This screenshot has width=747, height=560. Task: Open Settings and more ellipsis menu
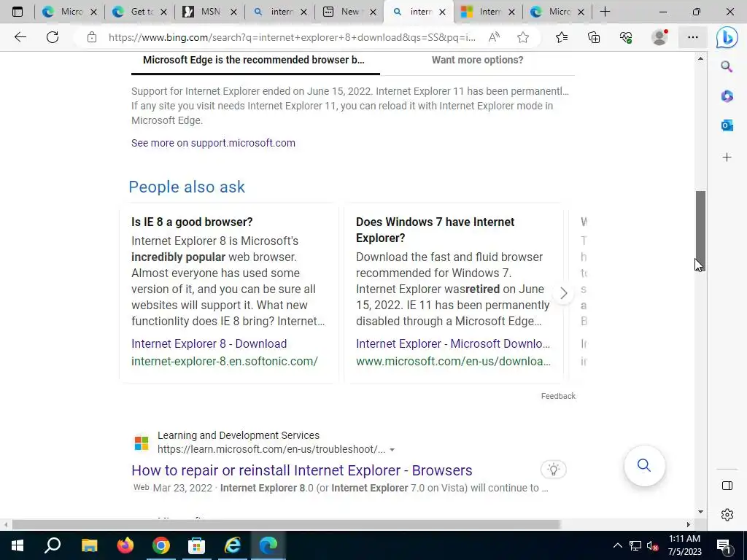coord(693,37)
